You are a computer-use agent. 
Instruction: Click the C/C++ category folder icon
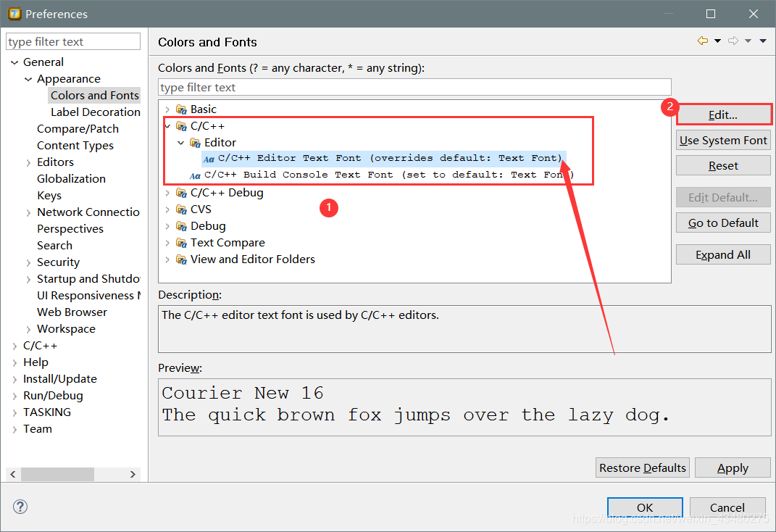pos(181,126)
